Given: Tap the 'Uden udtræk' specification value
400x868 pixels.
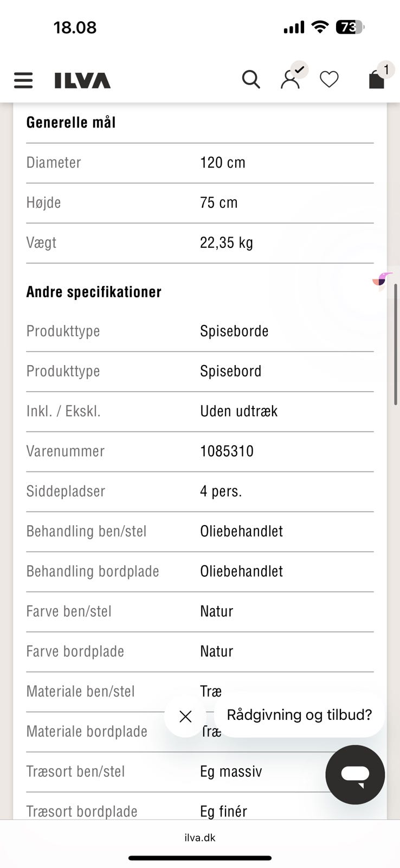Looking at the screenshot, I should (x=238, y=411).
